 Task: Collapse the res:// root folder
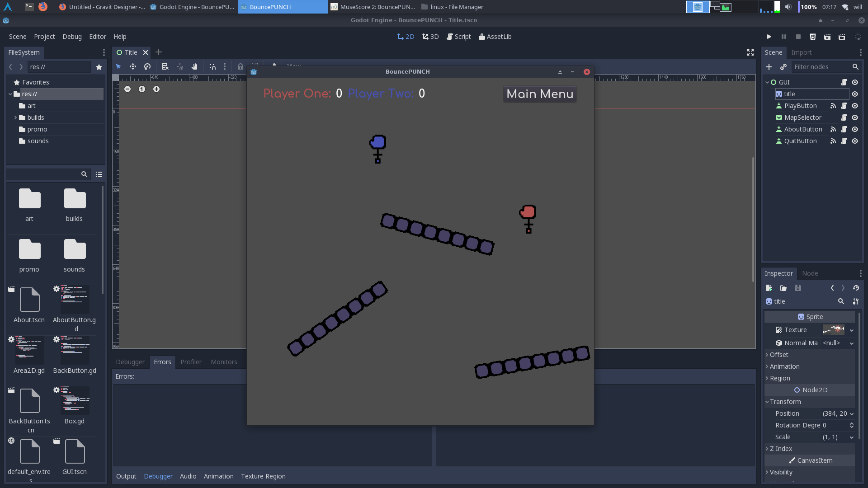tap(10, 94)
